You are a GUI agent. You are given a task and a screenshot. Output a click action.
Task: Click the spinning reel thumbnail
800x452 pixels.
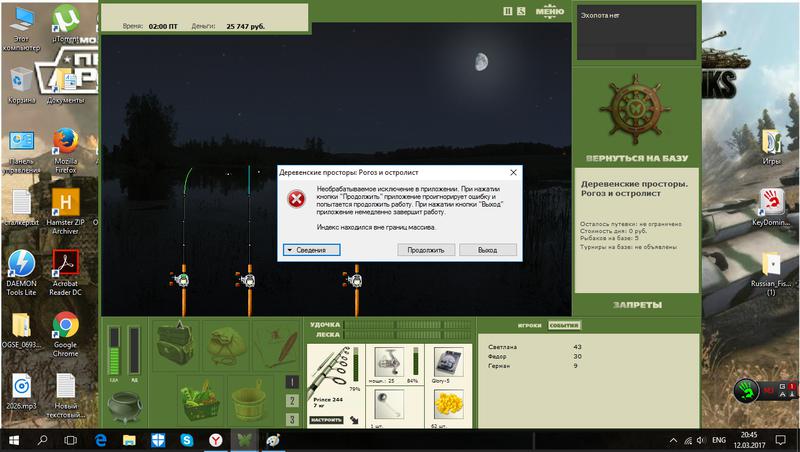point(388,361)
